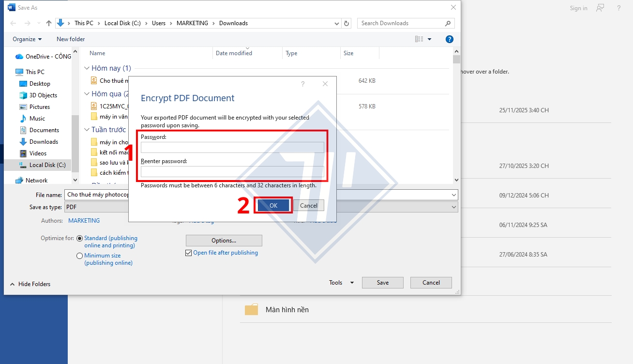The image size is (633, 364).
Task: Change the view using the views icon
Action: click(x=419, y=39)
